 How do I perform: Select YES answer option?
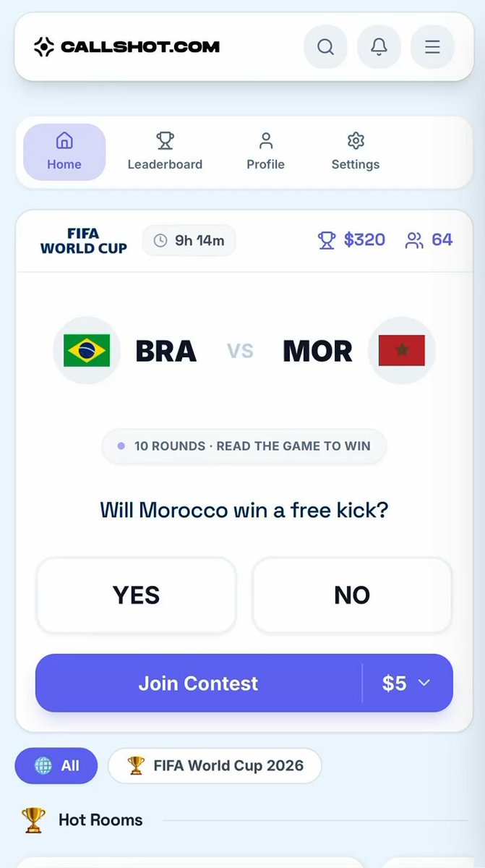137,595
